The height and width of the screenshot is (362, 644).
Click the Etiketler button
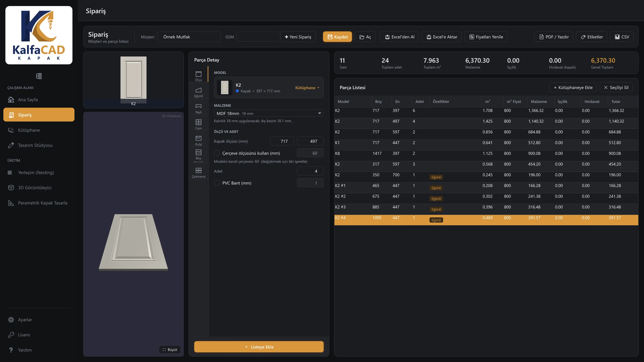tap(592, 37)
